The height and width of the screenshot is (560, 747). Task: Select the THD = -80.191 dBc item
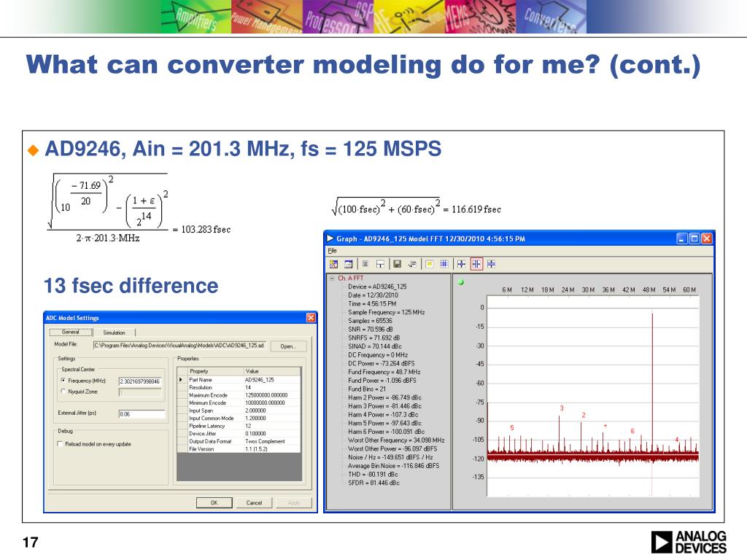click(373, 474)
